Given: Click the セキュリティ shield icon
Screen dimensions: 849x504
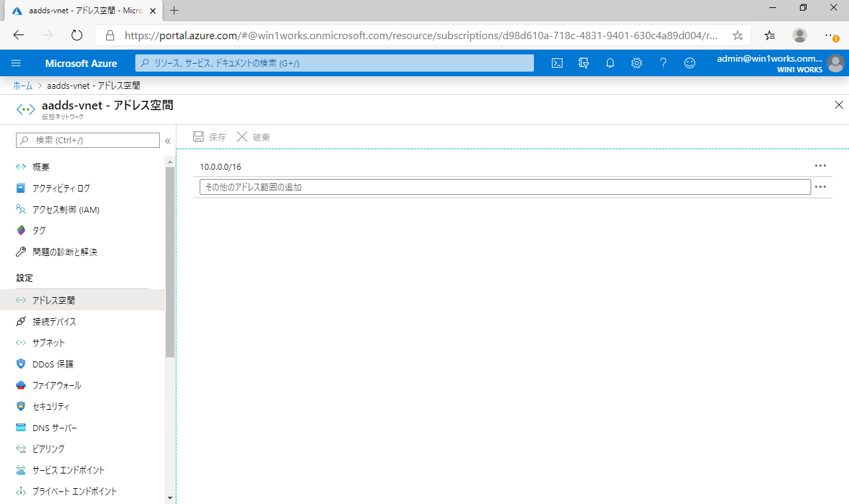Looking at the screenshot, I should click(21, 407).
